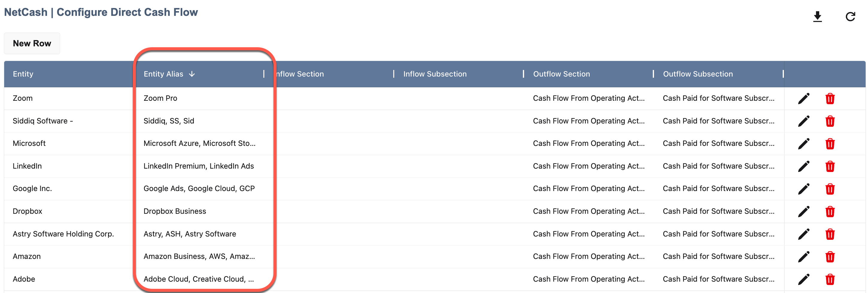Click the 'Zoom' entity cell

(69, 98)
